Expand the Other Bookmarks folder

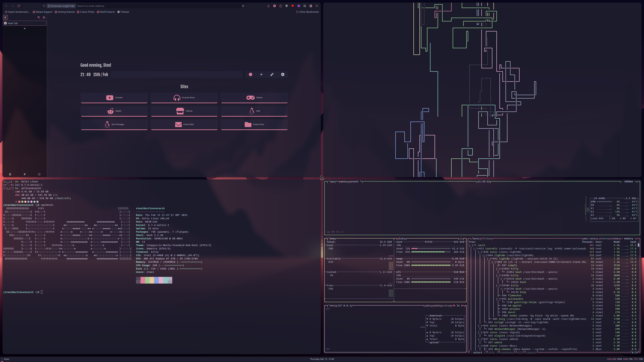(308, 12)
